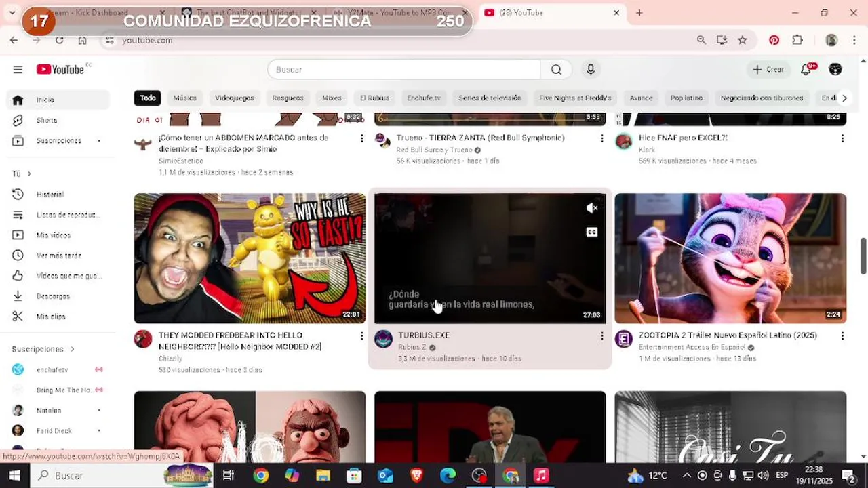
Task: Open Ver más tarde in sidebar
Action: coord(58,256)
